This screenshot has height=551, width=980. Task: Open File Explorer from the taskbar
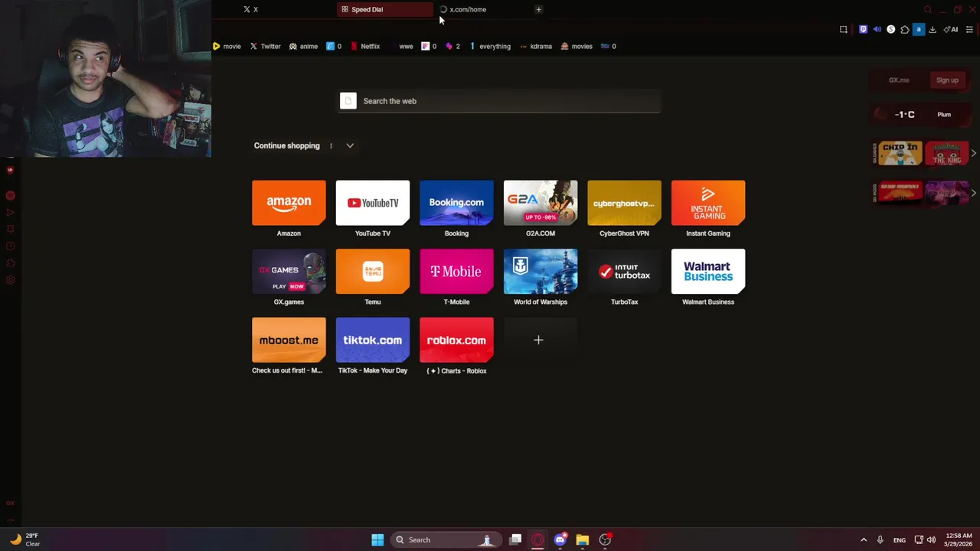coord(583,540)
